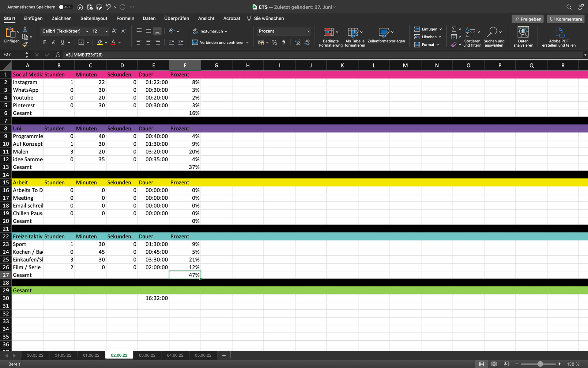Center text horizontally

[148, 42]
